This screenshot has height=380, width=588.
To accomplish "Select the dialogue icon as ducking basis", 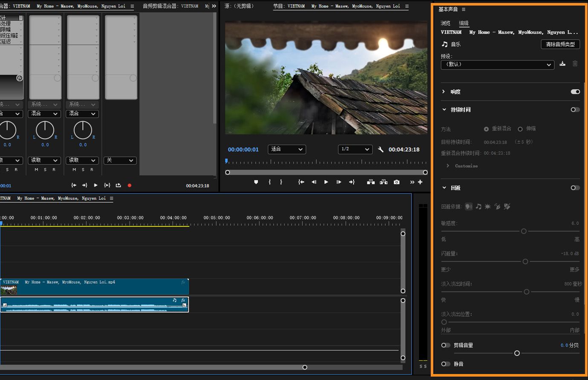I will pyautogui.click(x=469, y=206).
